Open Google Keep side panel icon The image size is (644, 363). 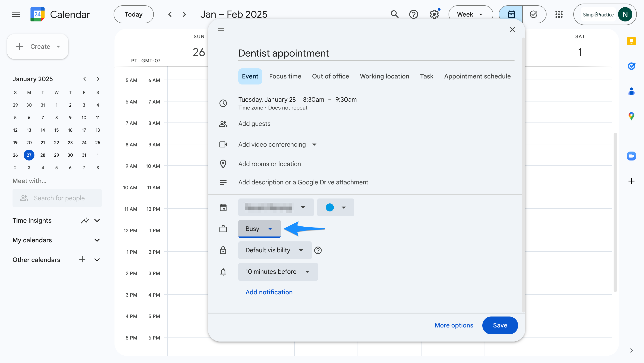click(631, 41)
